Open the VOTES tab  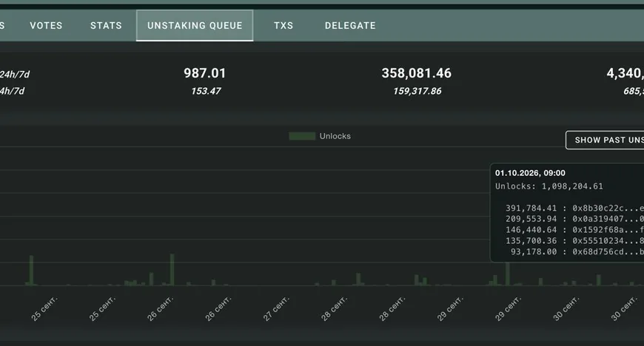coord(46,25)
